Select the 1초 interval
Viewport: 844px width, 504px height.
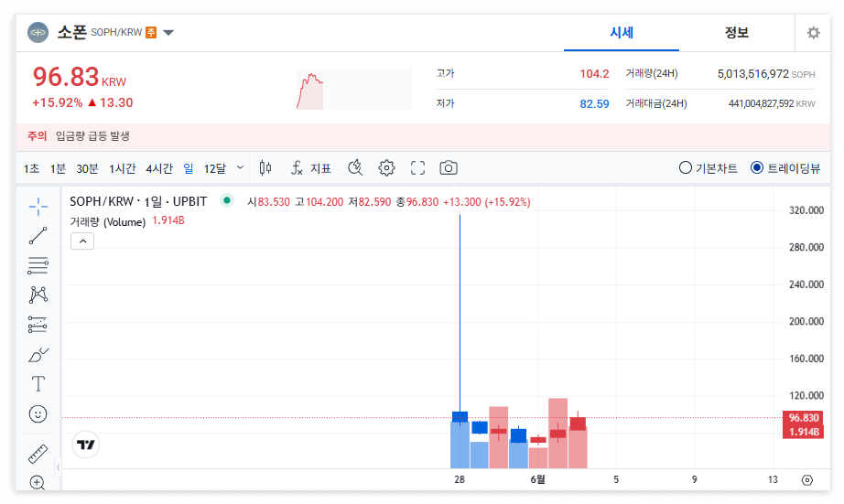pyautogui.click(x=31, y=169)
